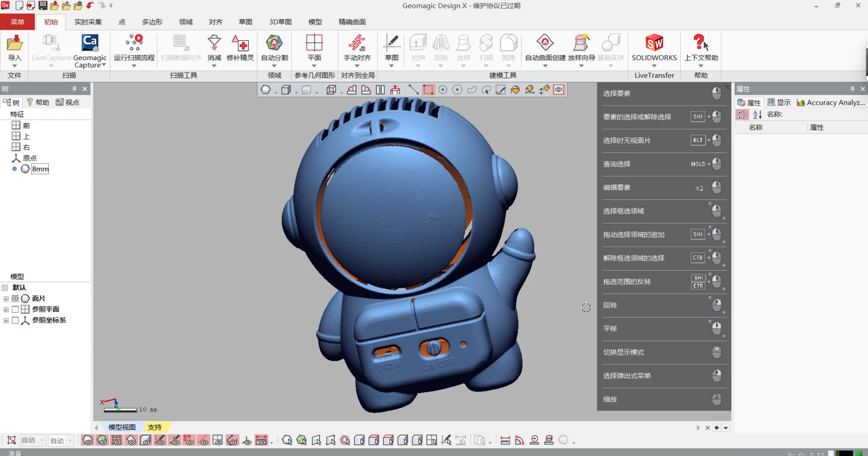Screen dimensions: 868x456
Task: Click the 导入 import icon
Action: (x=14, y=43)
